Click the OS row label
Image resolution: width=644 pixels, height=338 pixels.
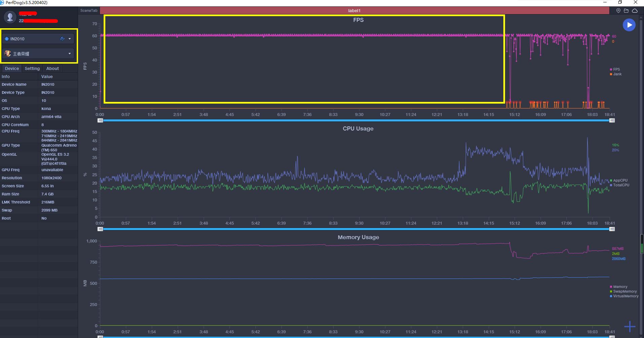tap(4, 101)
